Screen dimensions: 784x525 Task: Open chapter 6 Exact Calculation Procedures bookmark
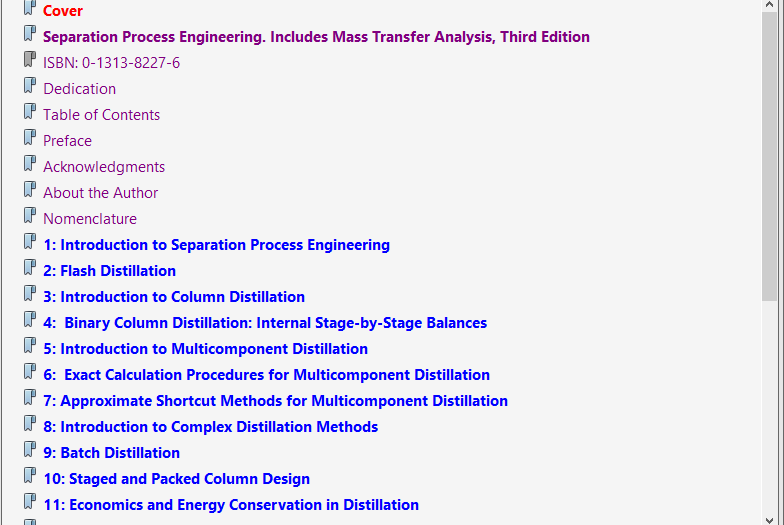point(266,375)
